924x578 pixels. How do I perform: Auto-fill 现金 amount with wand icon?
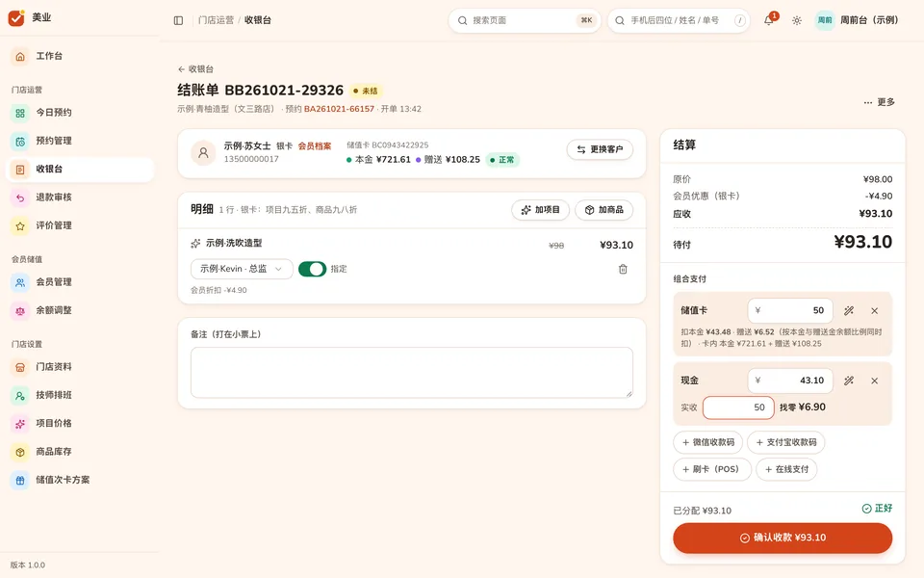[x=849, y=381]
